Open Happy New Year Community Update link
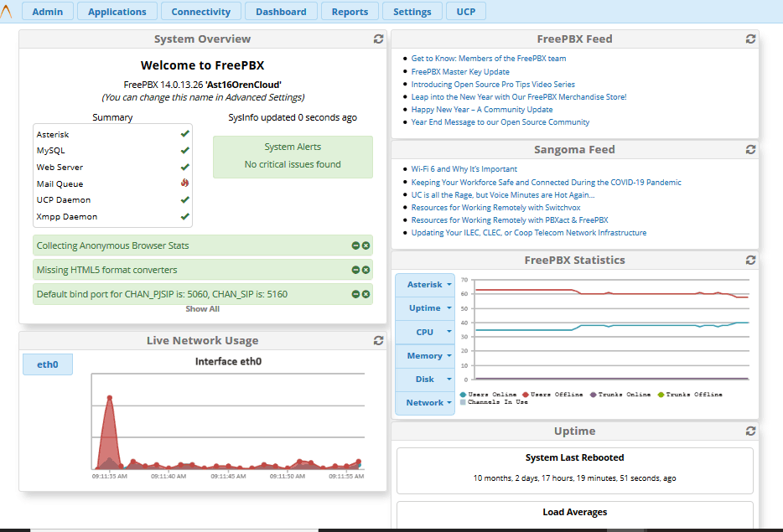Screen dimensions: 783x532 482,109
